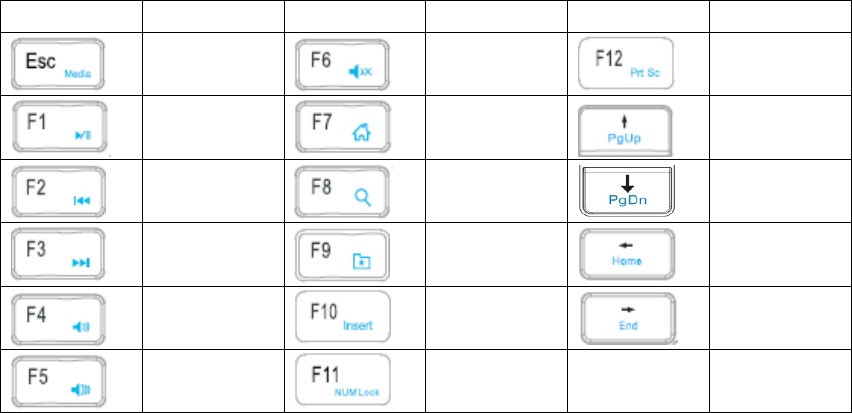Click the empty cell beside Esc key
This screenshot has height=413, width=852.
click(x=214, y=64)
